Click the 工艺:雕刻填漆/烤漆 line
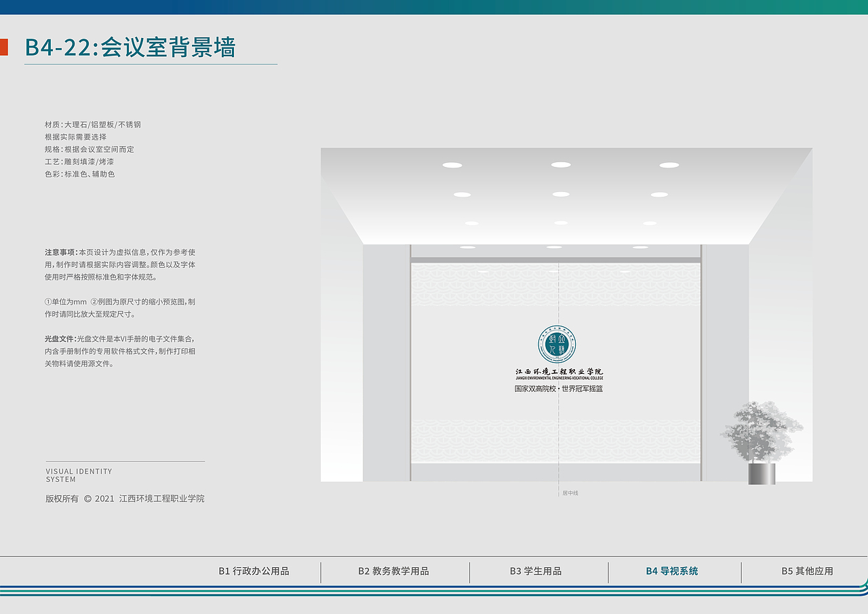This screenshot has height=614, width=868. pyautogui.click(x=79, y=162)
